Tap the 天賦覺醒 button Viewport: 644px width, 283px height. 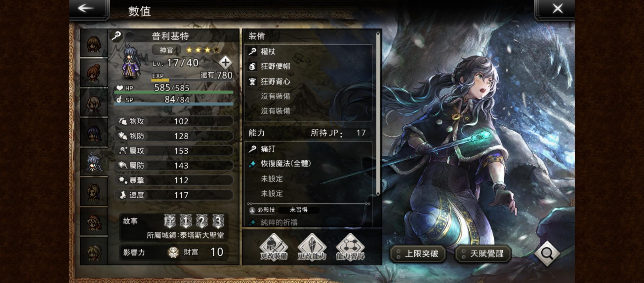click(x=483, y=253)
